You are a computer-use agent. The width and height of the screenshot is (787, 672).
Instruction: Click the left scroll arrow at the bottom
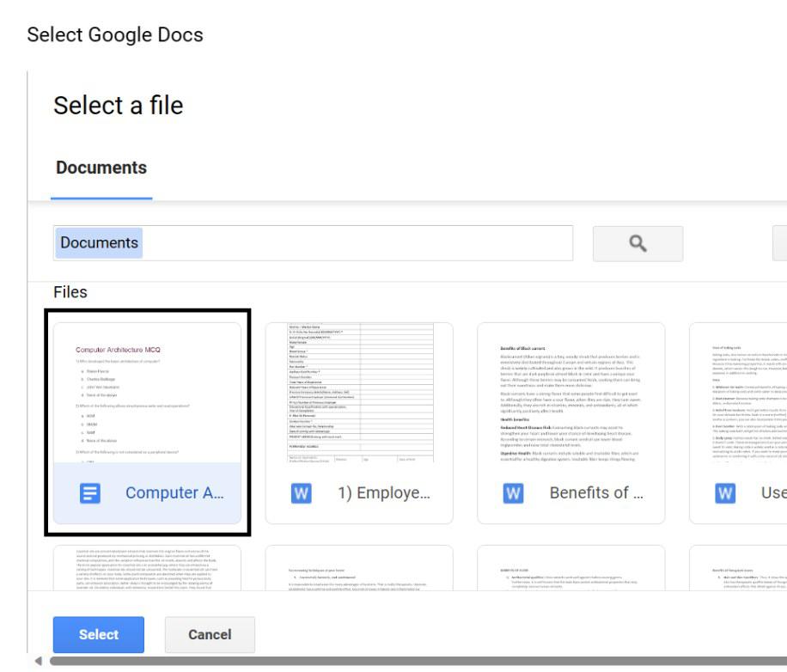(x=38, y=661)
